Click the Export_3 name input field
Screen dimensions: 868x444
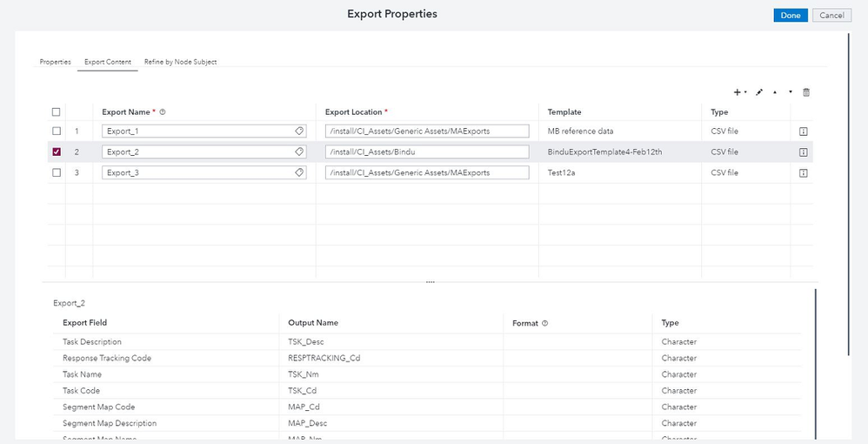pos(204,173)
